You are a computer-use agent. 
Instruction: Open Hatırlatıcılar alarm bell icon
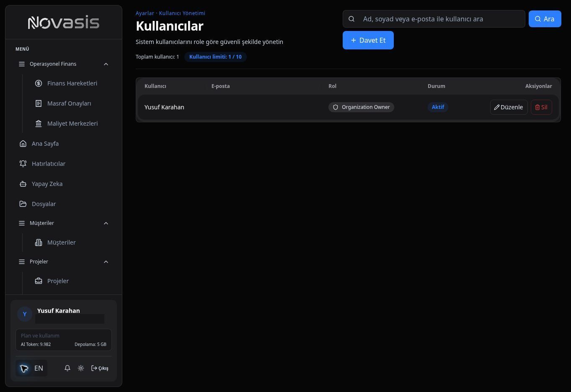23,164
